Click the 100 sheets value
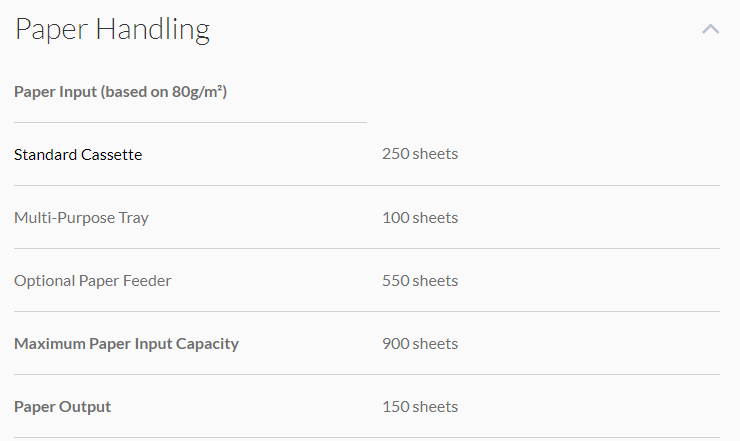Image resolution: width=740 pixels, height=441 pixels. (420, 218)
